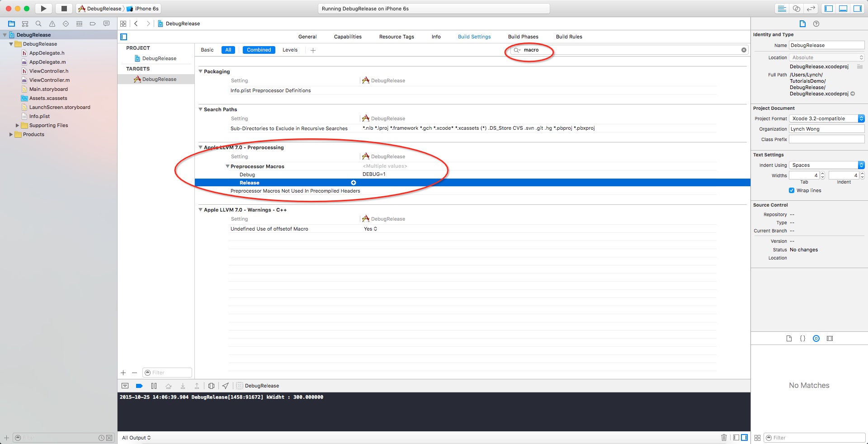Open the File Template library icon

tap(789, 338)
